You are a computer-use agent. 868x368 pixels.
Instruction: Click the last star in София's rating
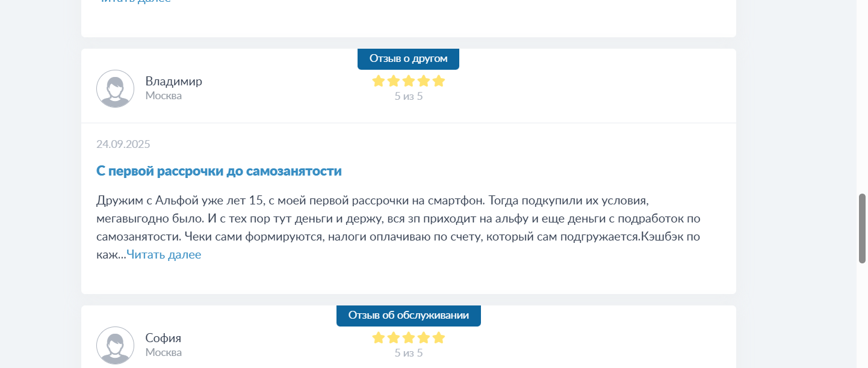coord(439,338)
